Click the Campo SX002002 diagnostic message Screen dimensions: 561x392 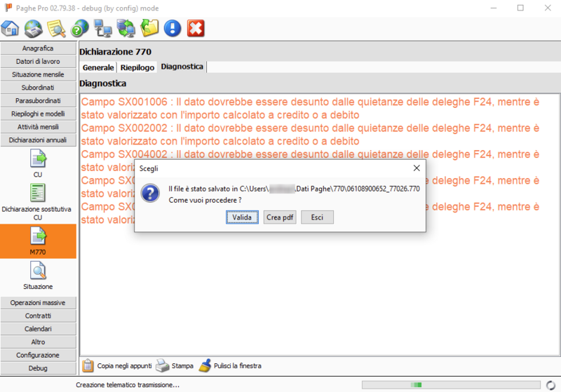click(x=310, y=135)
